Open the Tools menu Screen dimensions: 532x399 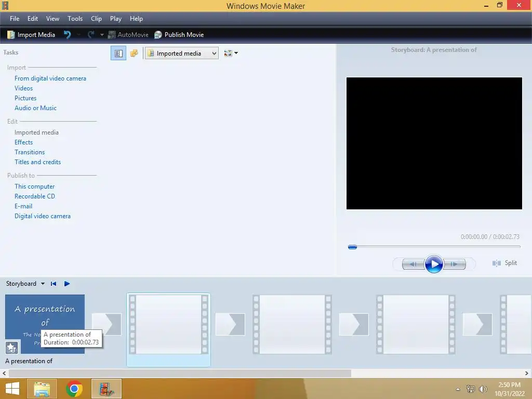[75, 19]
